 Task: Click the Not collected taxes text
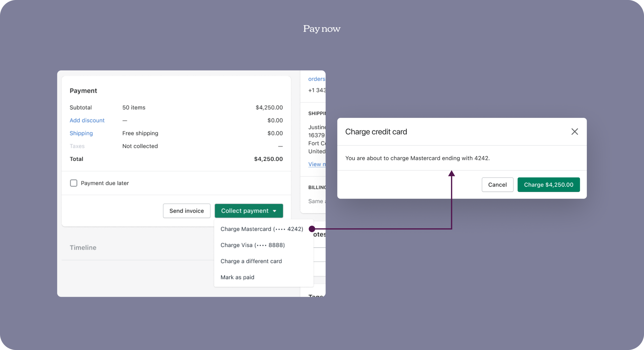pyautogui.click(x=140, y=146)
